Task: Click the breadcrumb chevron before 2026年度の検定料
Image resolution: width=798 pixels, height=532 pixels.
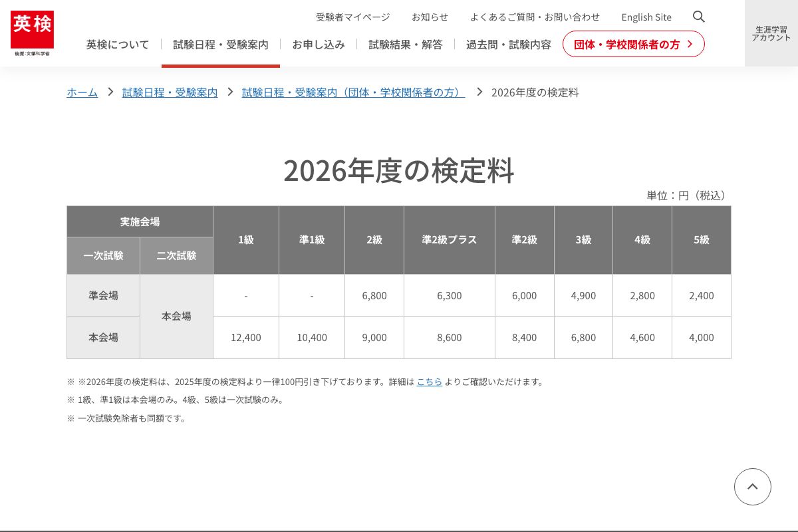Action: (x=479, y=92)
